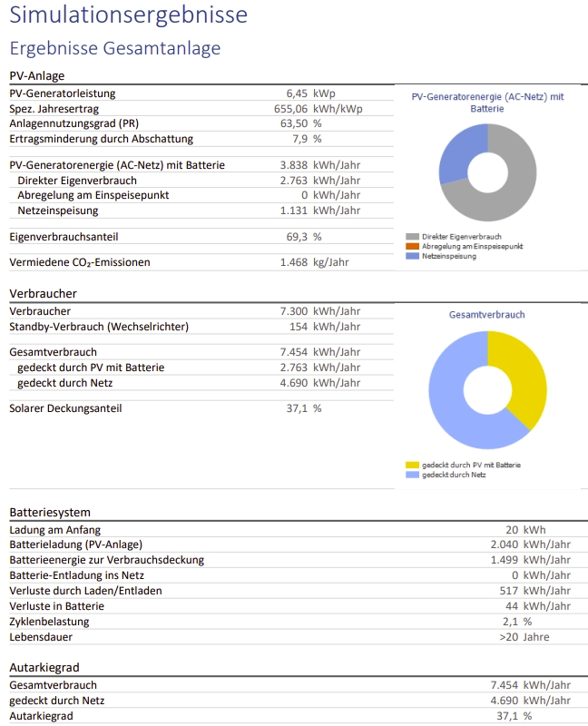This screenshot has height=726, width=588.
Task: Click the Batterieladung (PV-Anlage) label
Action: coord(76,545)
